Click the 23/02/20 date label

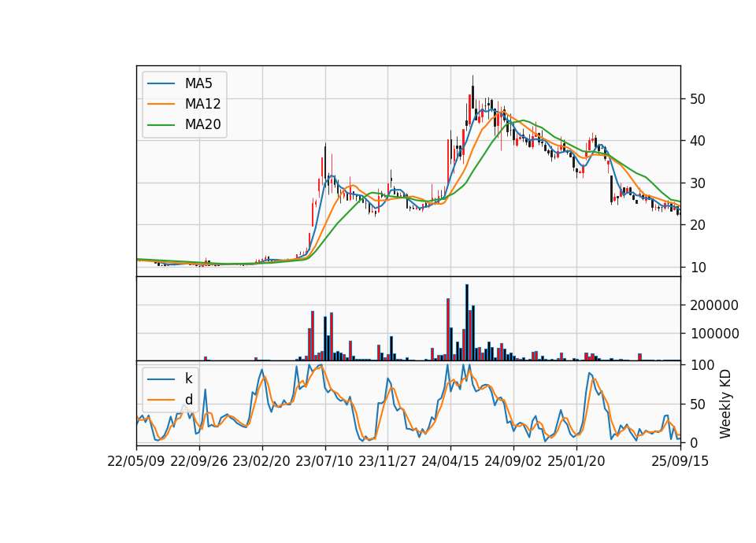[x=261, y=461]
